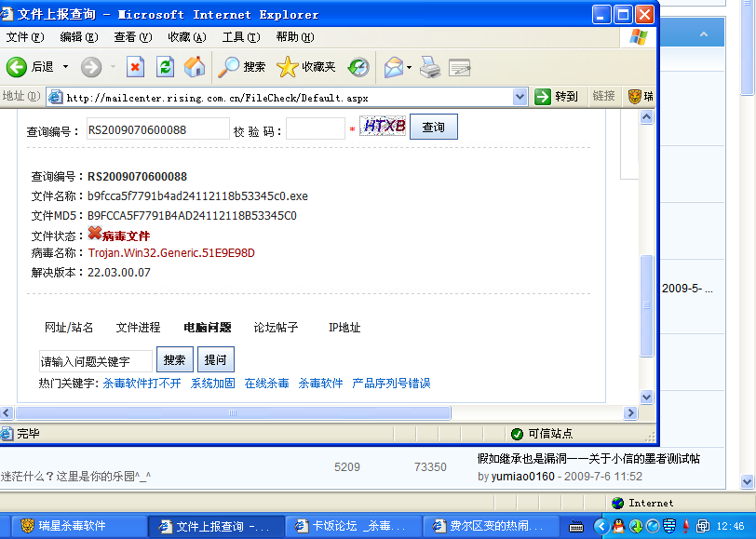Open 假如继承也是漏洞 thread in background window
756x539 pixels.
pyautogui.click(x=588, y=459)
